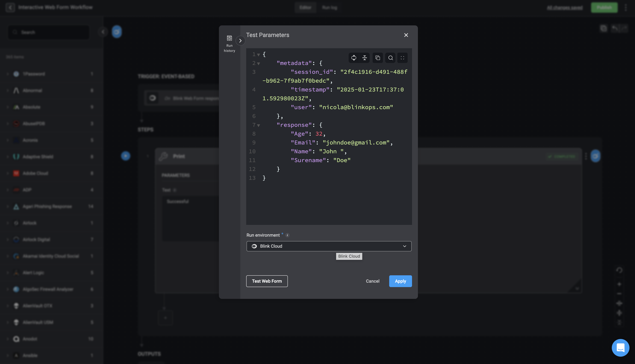The height and width of the screenshot is (364, 635).
Task: Click the Run environment info icon
Action: click(287, 235)
